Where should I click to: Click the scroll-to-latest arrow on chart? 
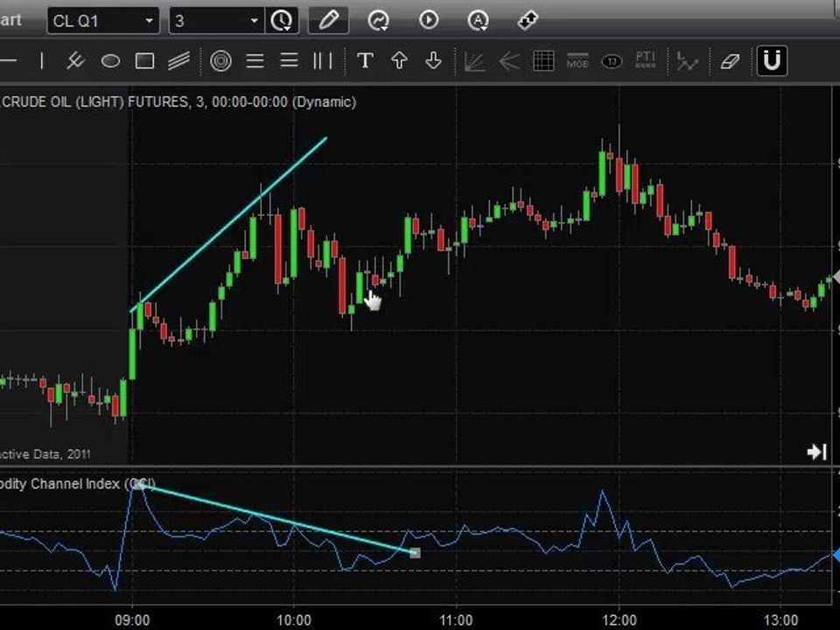pos(817,451)
